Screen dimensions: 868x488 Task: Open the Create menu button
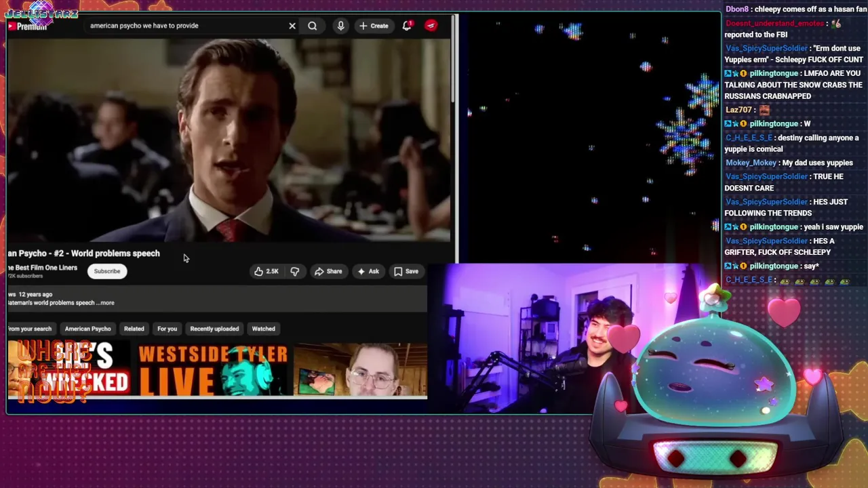[x=374, y=26]
